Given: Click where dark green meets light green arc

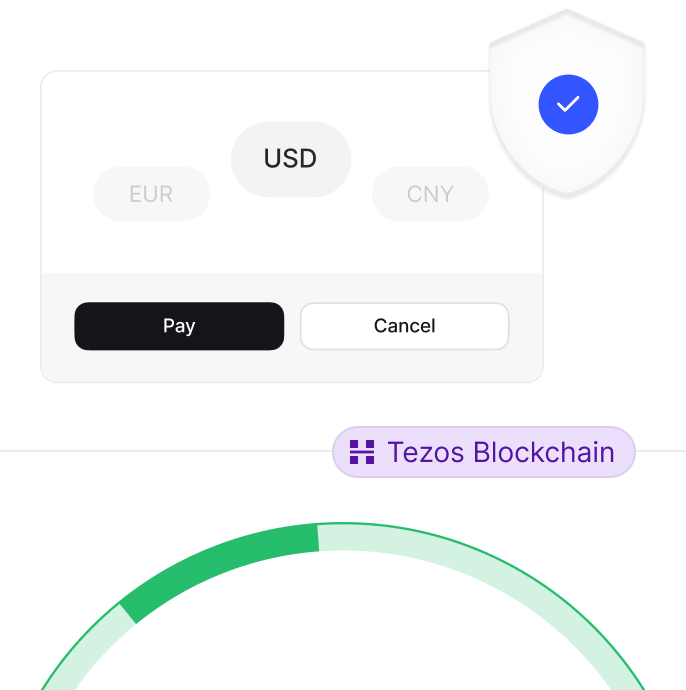Looking at the screenshot, I should click(318, 537).
